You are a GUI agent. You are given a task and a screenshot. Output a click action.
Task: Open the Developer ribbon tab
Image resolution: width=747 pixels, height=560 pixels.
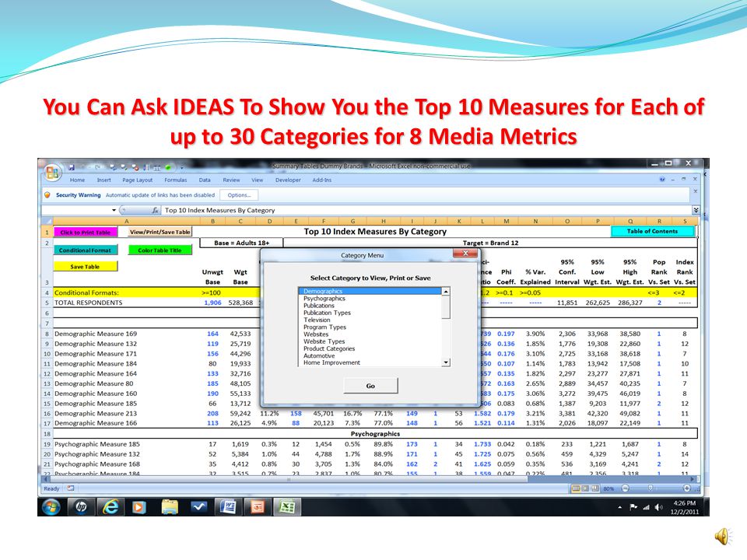pos(288,180)
